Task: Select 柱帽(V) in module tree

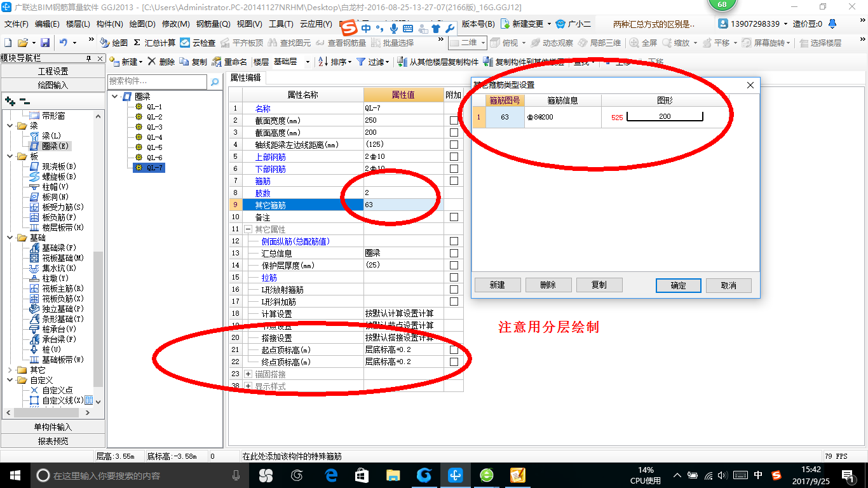Action: [50, 187]
